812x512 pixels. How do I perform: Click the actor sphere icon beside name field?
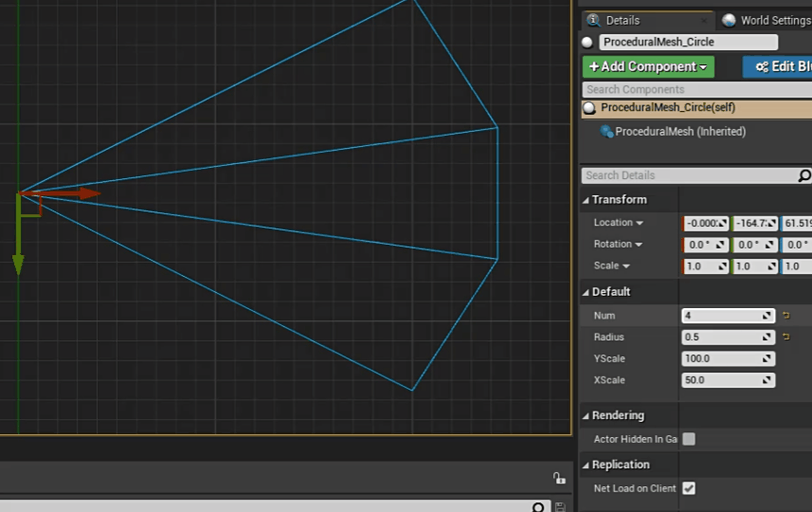click(x=587, y=43)
